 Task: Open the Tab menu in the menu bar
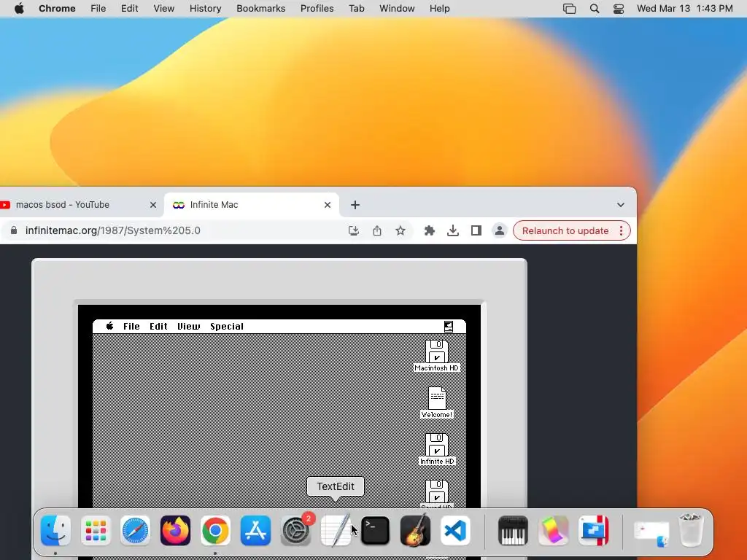pos(356,9)
